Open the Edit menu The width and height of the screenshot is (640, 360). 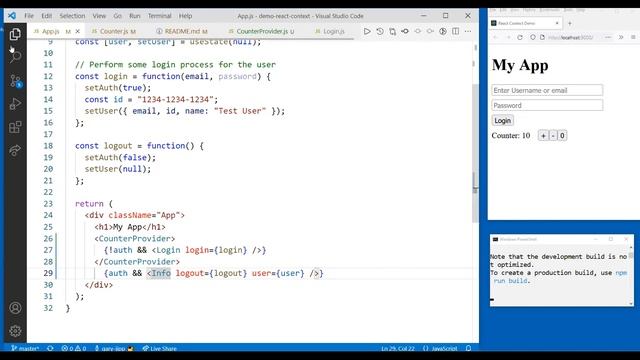[47, 16]
